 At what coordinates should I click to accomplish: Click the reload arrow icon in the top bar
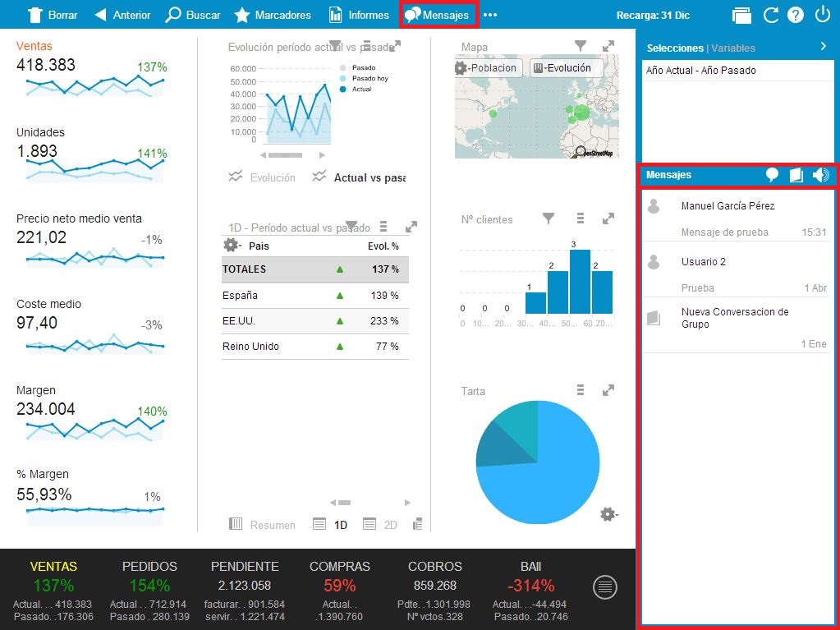click(x=770, y=15)
